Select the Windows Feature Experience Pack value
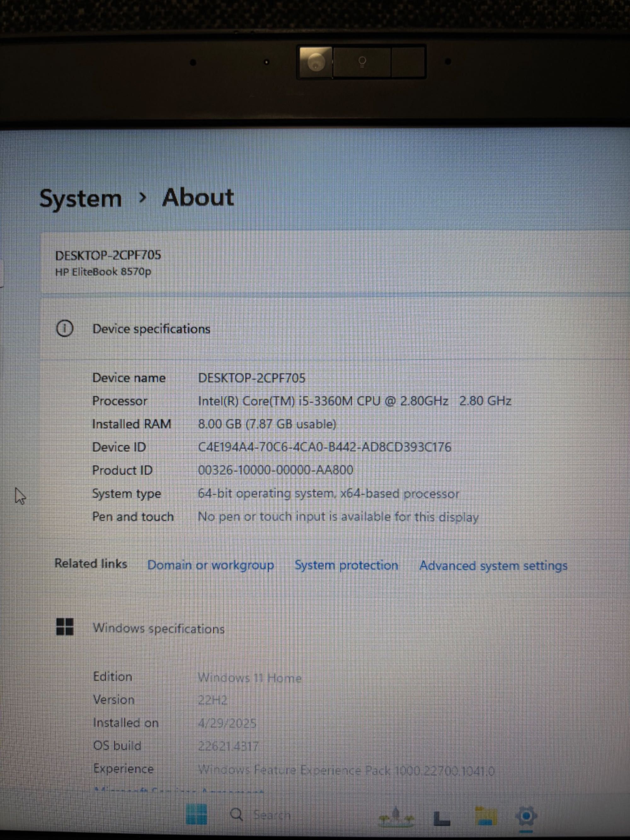 point(346,770)
